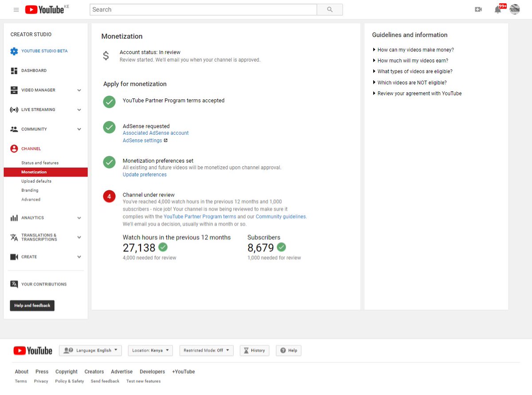Viewport: 532px width, 395px height.
Task: Click green check beside 8,679 subscribers
Action: 281,247
